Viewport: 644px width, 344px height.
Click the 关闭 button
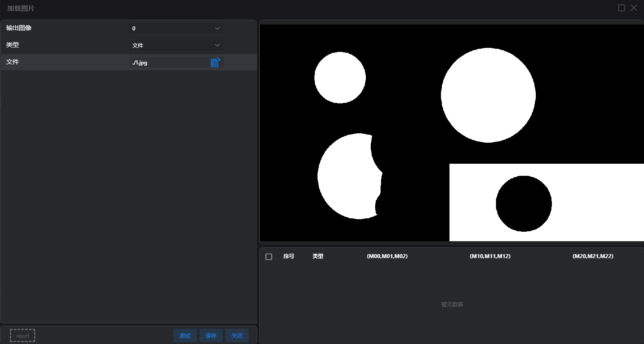pos(237,336)
